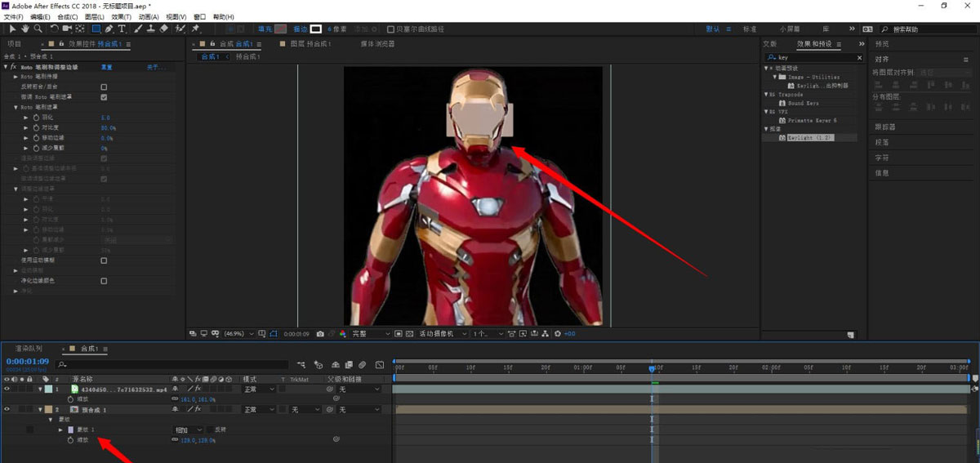Open the mask mode 相加 dropdown
980x463 pixels.
[186, 430]
